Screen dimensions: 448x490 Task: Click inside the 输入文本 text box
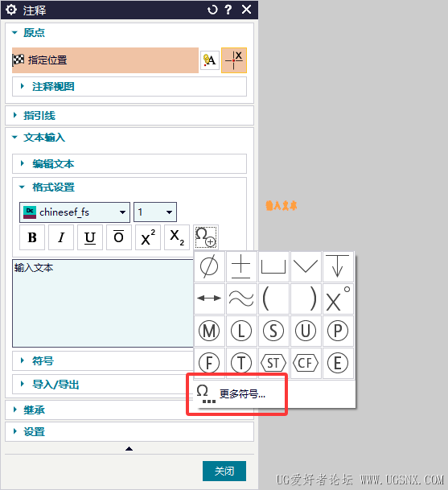click(102, 303)
